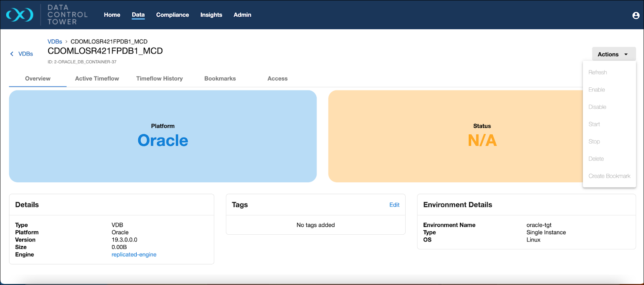This screenshot has height=285, width=644.
Task: Choose Create Bookmark from Actions menu
Action: pos(609,176)
